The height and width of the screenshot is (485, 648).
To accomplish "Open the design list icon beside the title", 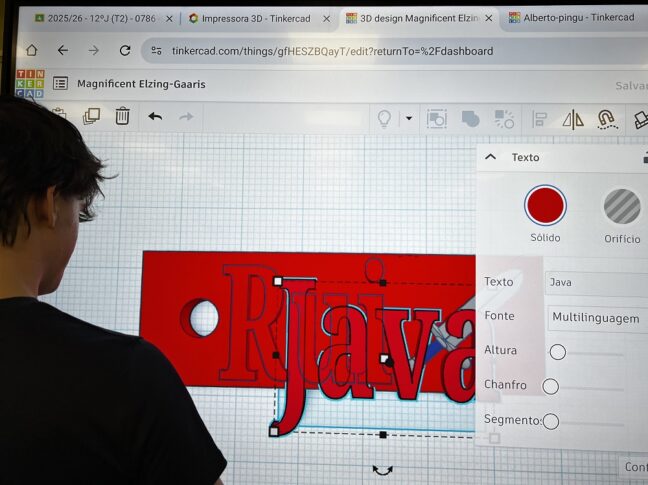I will (61, 84).
